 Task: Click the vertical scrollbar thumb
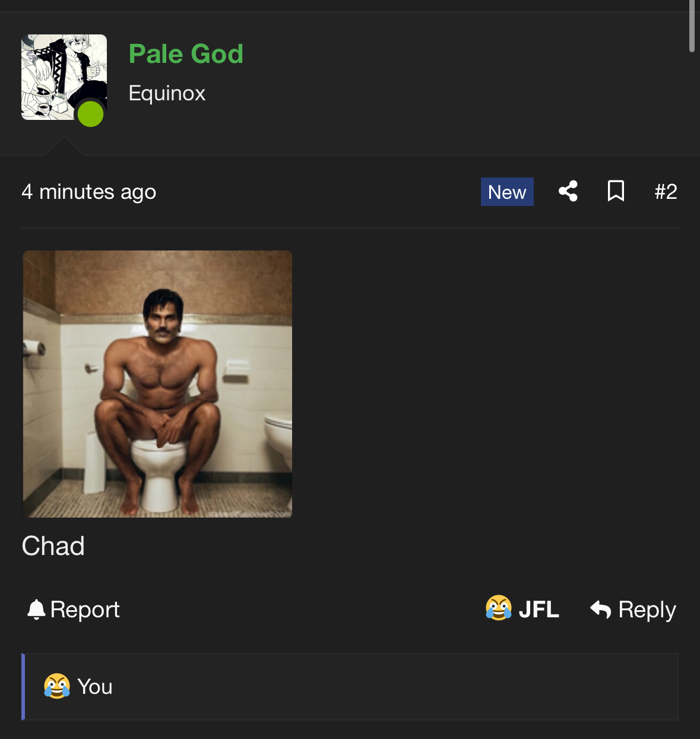pos(692,26)
